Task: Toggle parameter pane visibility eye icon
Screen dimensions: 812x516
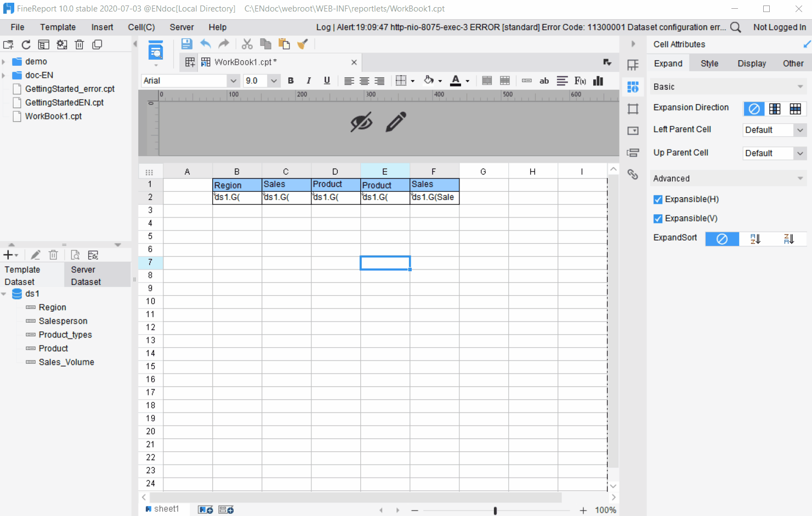Action: tap(361, 122)
